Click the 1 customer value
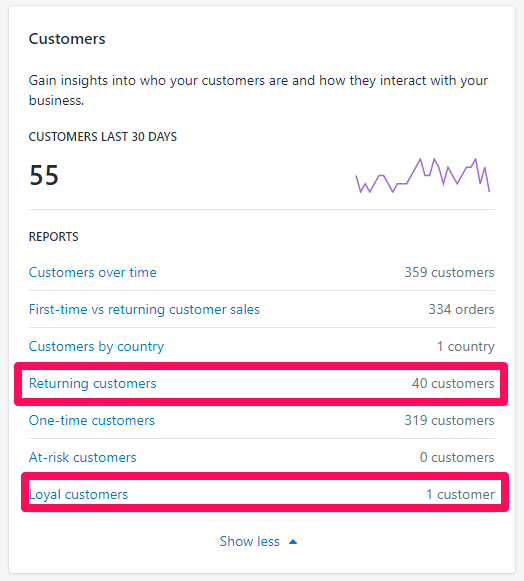 click(460, 495)
